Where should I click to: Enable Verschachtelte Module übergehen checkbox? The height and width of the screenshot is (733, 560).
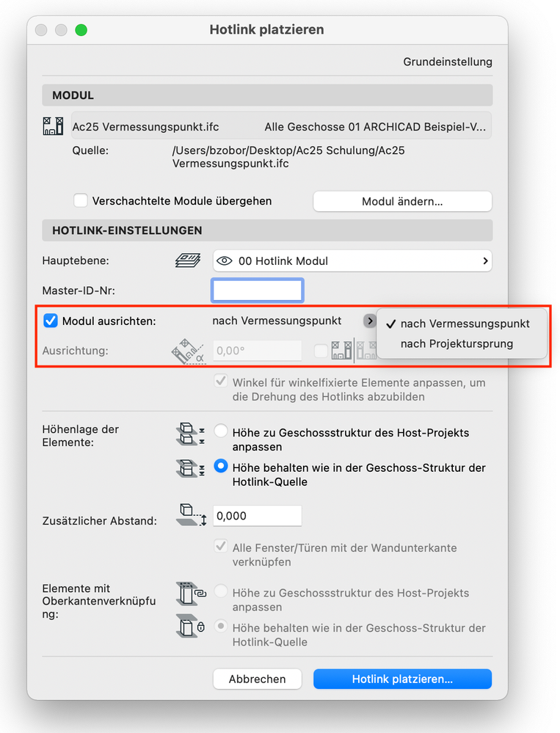pos(81,201)
